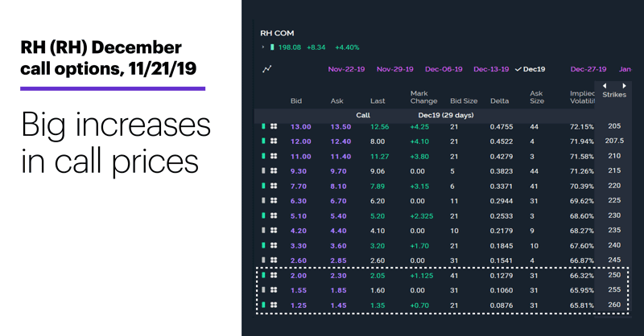Screen dimensions: 644x336
Task: Select the checked Dec19 expiration tab
Action: pos(530,69)
